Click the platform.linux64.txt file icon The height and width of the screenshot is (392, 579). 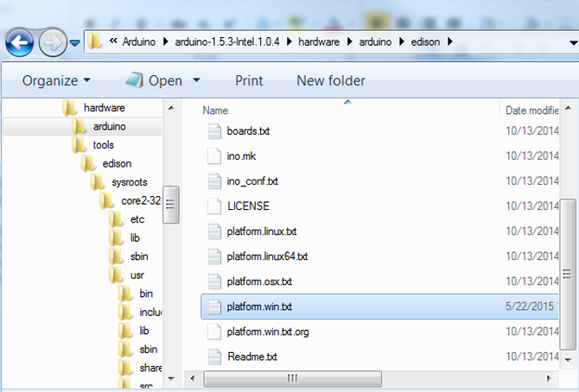[x=214, y=256]
